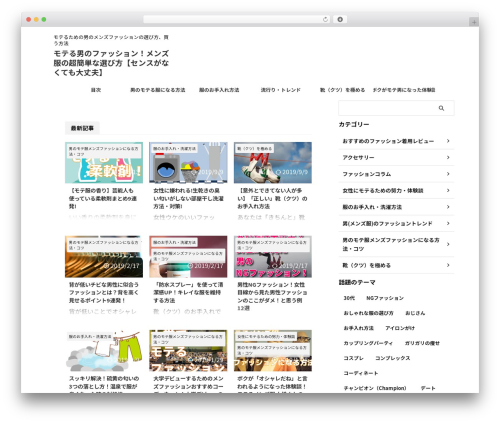Open a new tab with plus button
This screenshot has width=500, height=423.
coord(474,22)
